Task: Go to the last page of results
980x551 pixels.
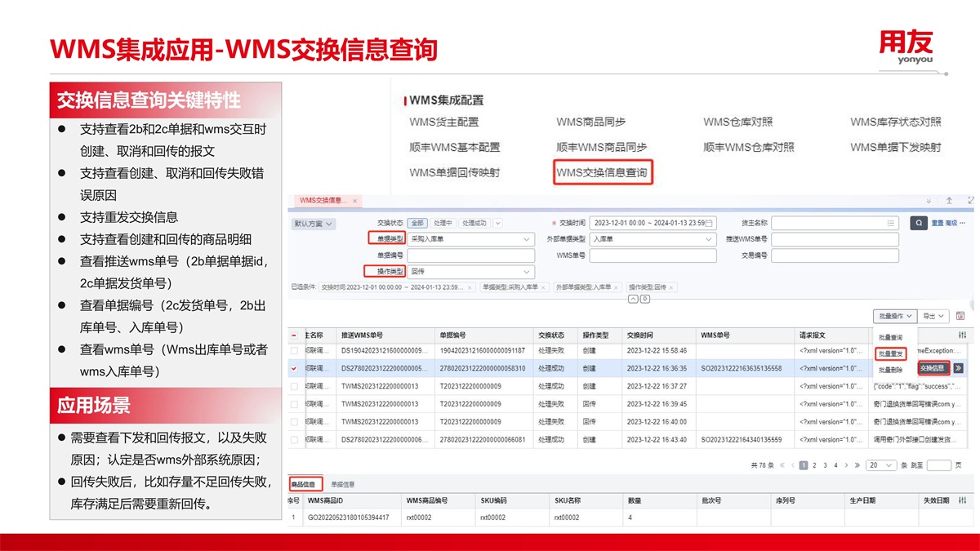Action: pos(857,465)
